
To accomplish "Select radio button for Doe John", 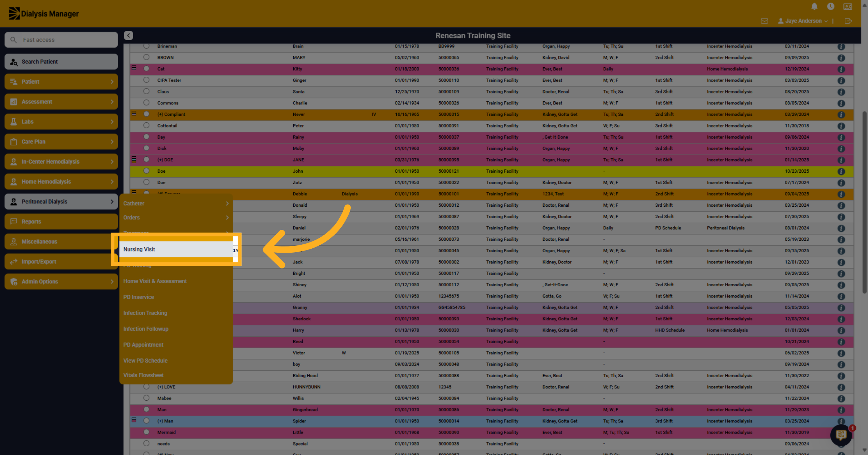I will click(x=146, y=171).
